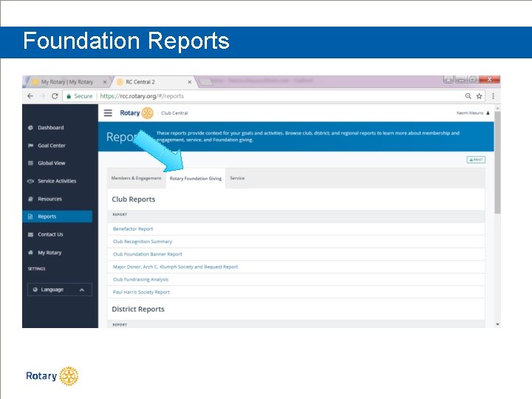Open Global View in sidebar
Screen dimensions: 532x399
pyautogui.click(x=52, y=163)
